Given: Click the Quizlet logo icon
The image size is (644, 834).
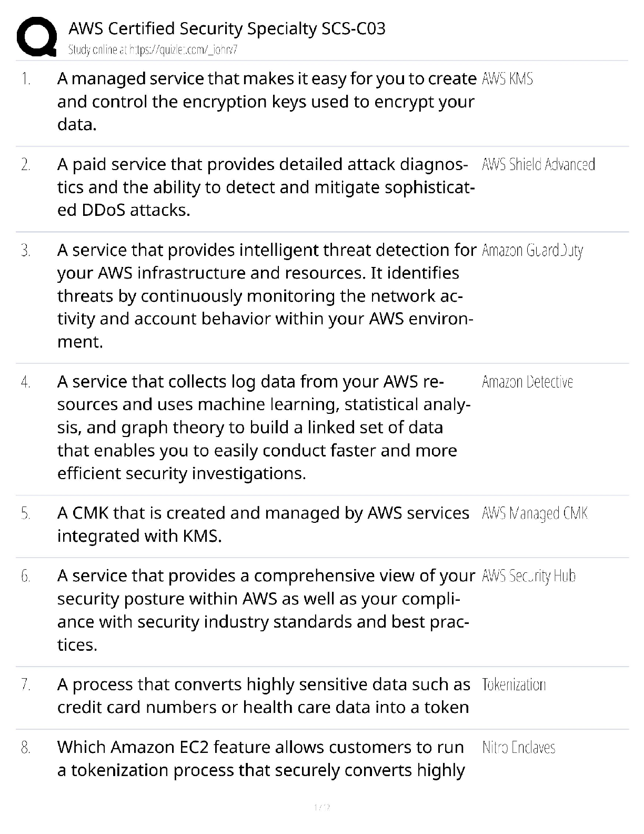Looking at the screenshot, I should tap(37, 37).
